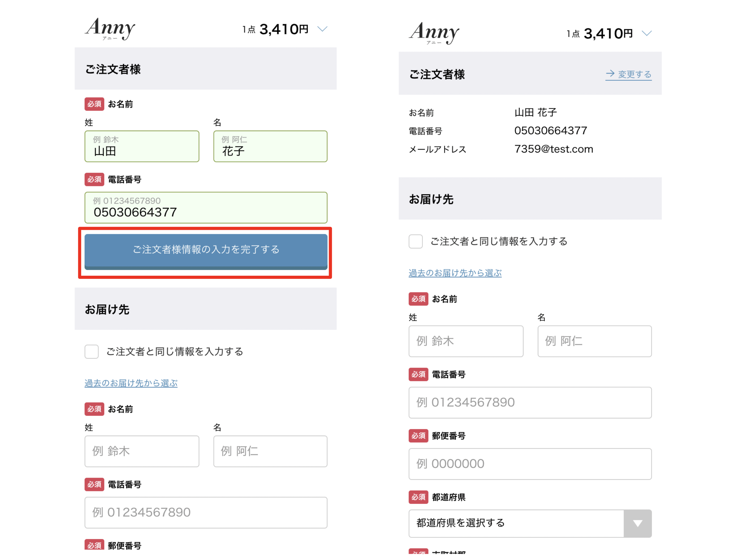
Task: Check ご注文者と同じ情報を入力する in right screen
Action: [416, 241]
